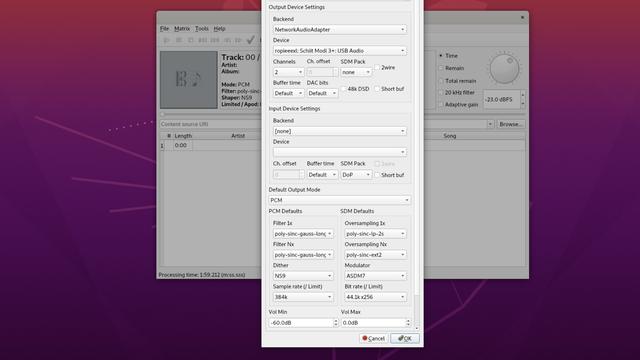The width and height of the screenshot is (640, 360).
Task: Open the Oversampling 1x dropdown
Action: coord(375,234)
